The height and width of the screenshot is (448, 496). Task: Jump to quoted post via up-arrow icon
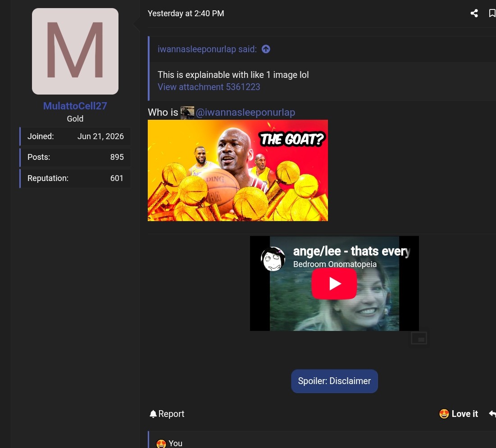266,50
